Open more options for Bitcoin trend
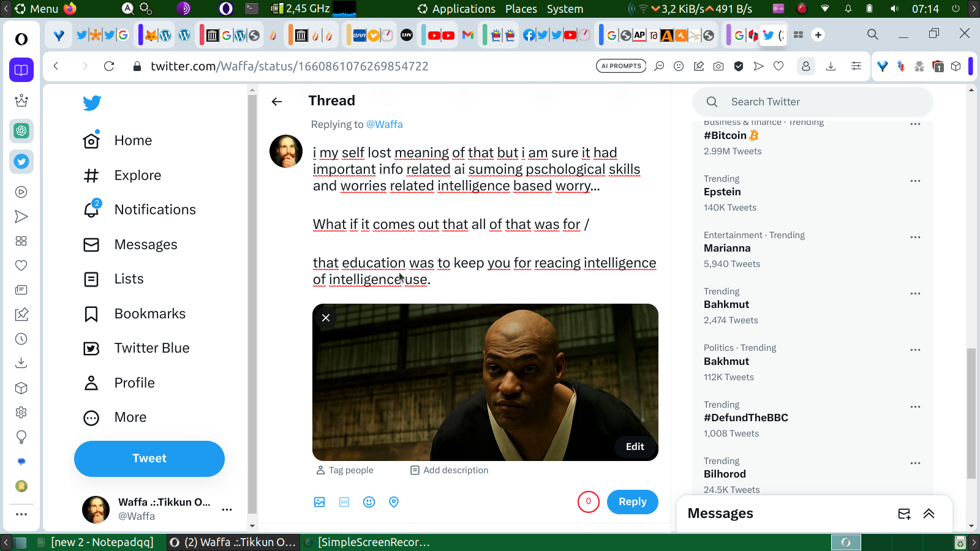This screenshot has height=551, width=980. click(915, 124)
